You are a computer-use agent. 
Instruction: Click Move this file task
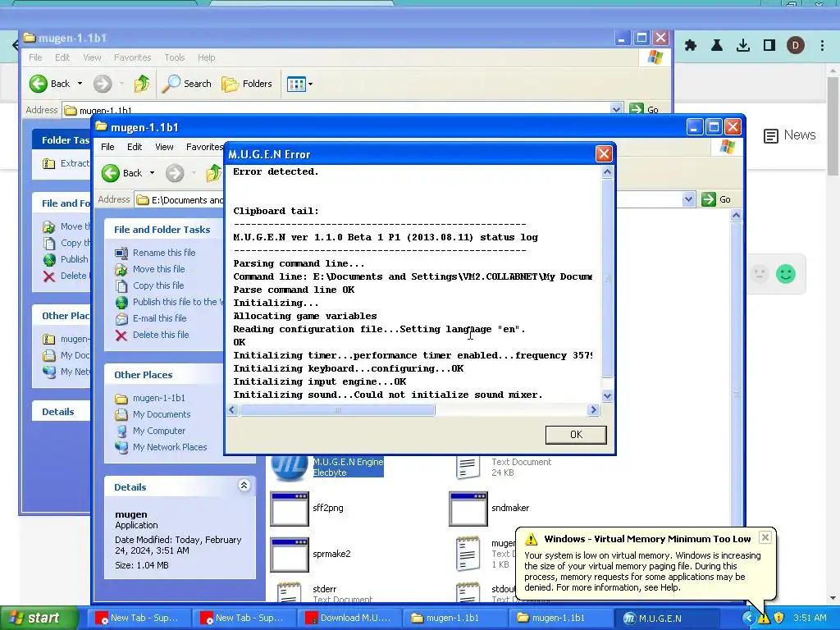click(158, 269)
